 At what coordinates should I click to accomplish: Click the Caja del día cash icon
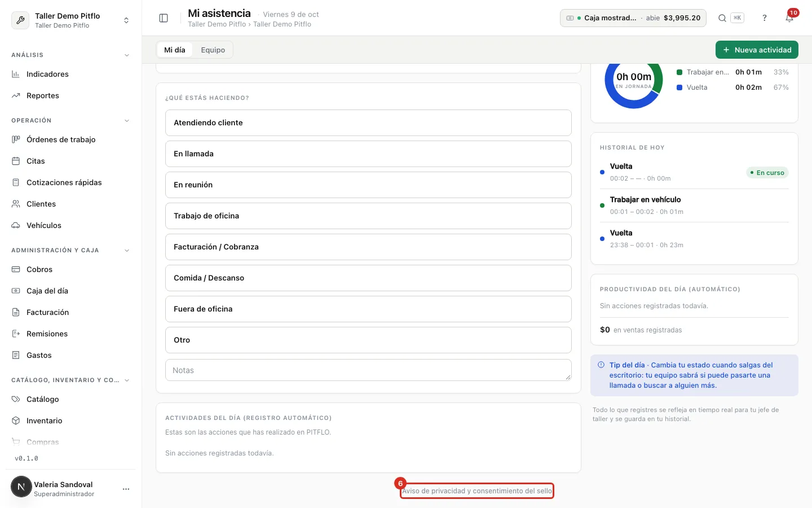click(16, 291)
